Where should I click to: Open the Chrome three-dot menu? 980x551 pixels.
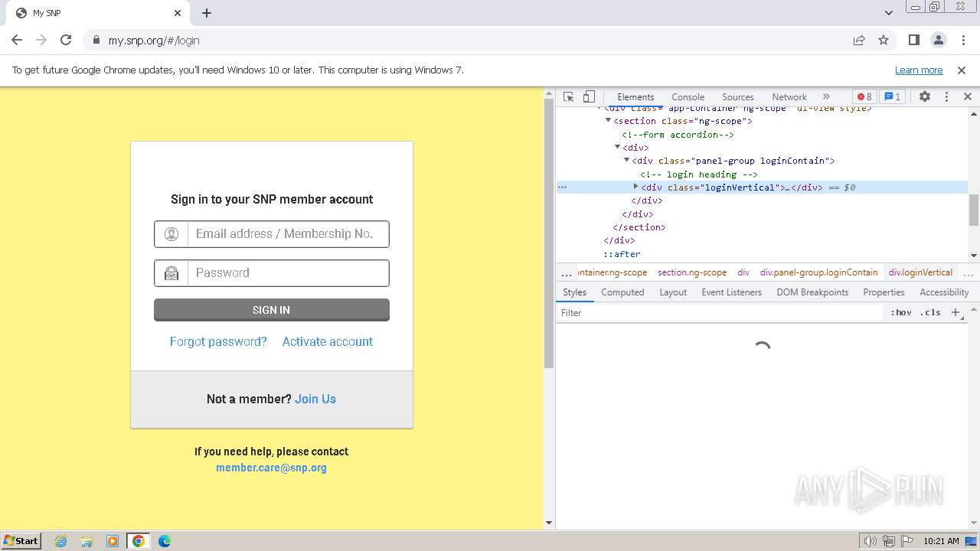[962, 41]
